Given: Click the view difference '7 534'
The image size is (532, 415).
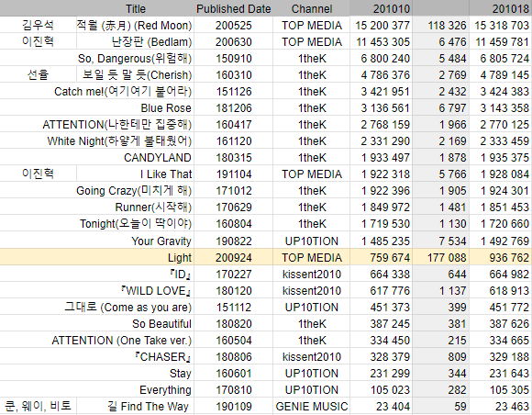Looking at the screenshot, I should tap(452, 241).
